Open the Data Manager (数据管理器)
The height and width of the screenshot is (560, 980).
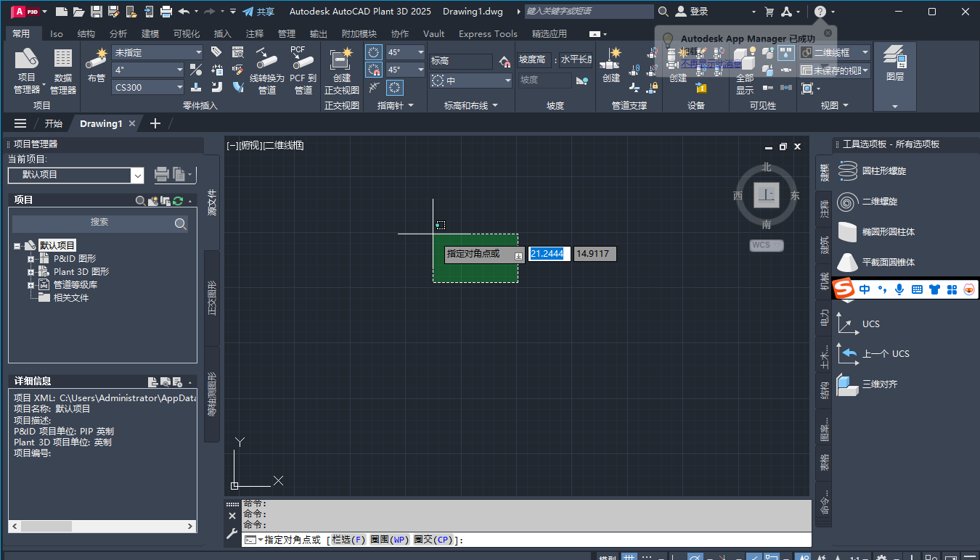63,71
